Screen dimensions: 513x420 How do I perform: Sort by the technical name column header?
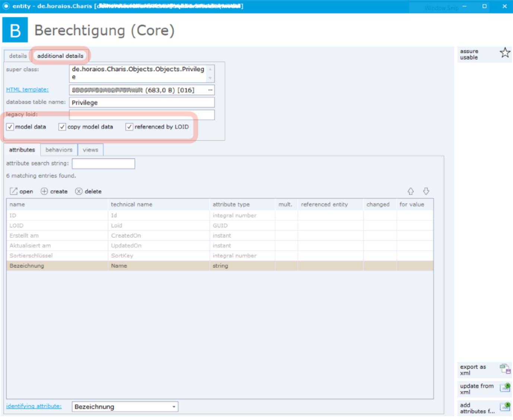[159, 205]
